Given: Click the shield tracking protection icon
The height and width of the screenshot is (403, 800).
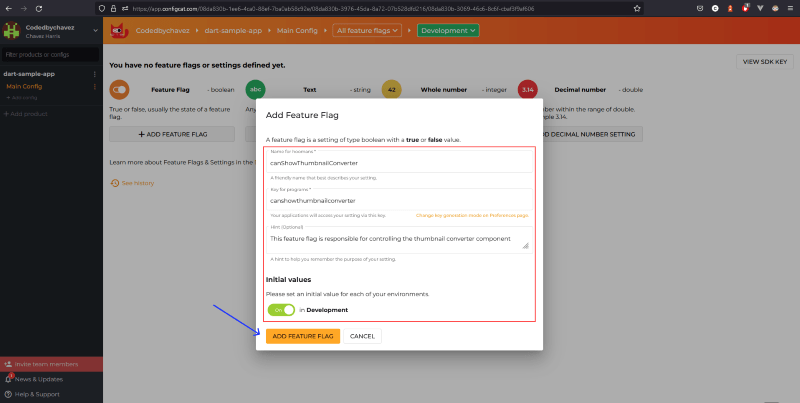Looking at the screenshot, I should (x=102, y=9).
